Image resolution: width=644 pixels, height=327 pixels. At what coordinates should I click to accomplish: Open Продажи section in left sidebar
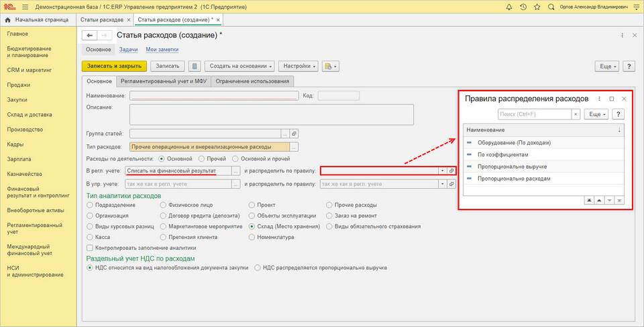[x=19, y=85]
